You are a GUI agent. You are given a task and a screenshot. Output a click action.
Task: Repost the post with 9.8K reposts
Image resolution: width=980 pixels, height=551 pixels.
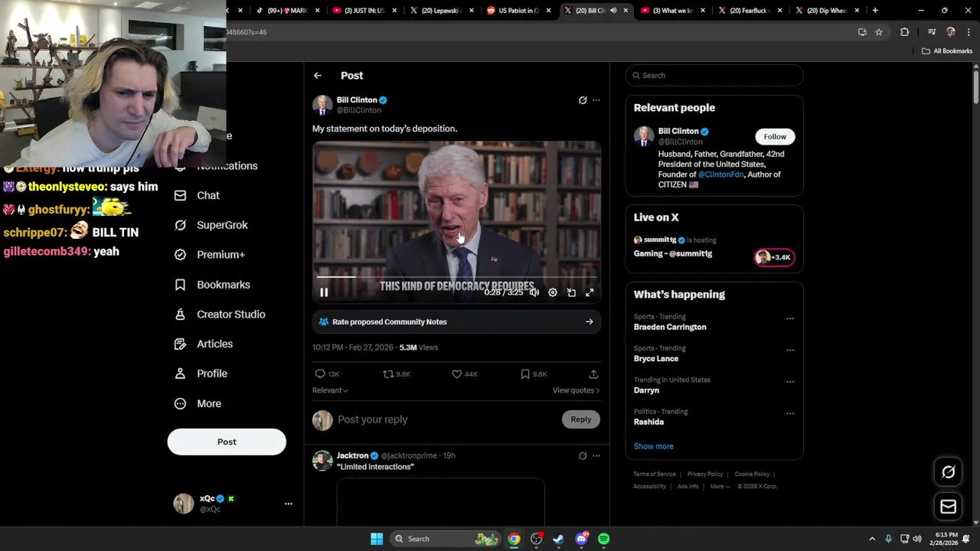397,374
